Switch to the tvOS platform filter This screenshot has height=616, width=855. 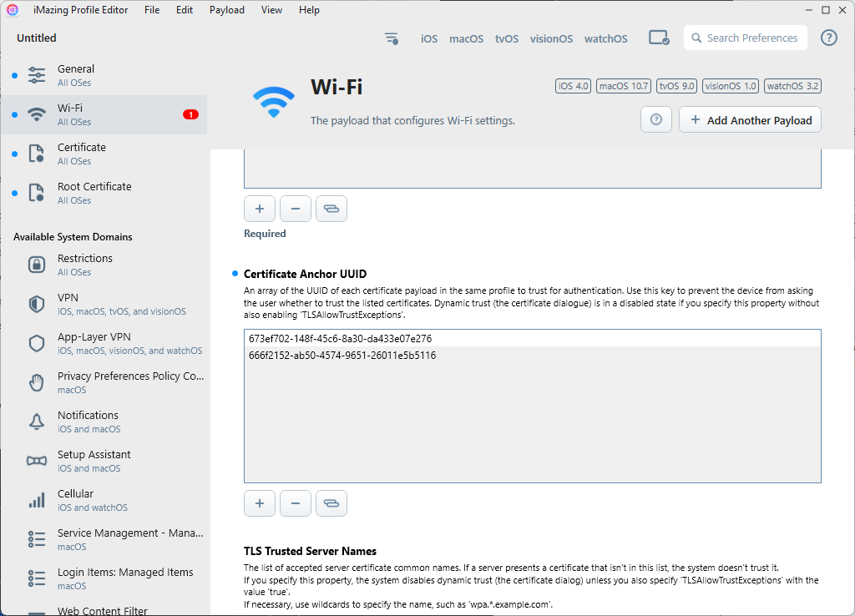[507, 38]
